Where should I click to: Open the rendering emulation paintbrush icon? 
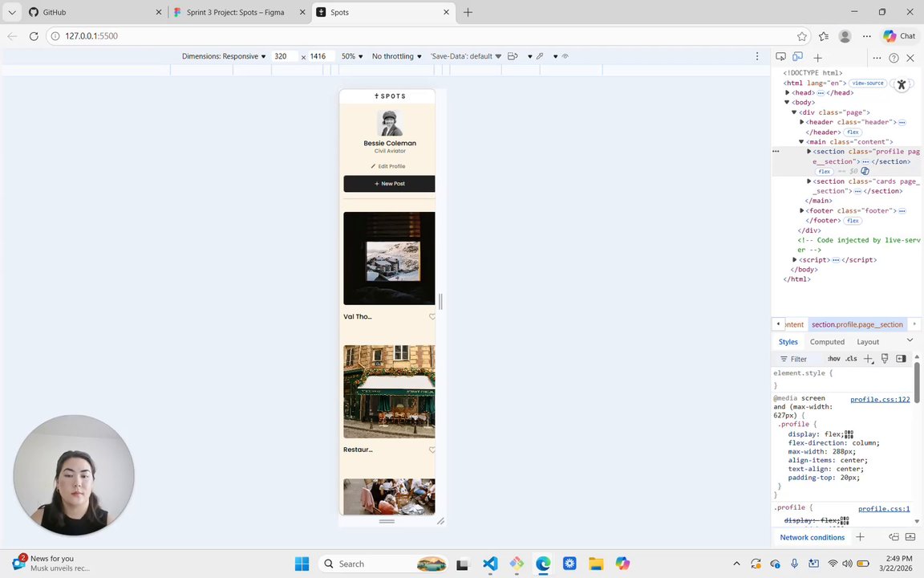pyautogui.click(x=885, y=359)
